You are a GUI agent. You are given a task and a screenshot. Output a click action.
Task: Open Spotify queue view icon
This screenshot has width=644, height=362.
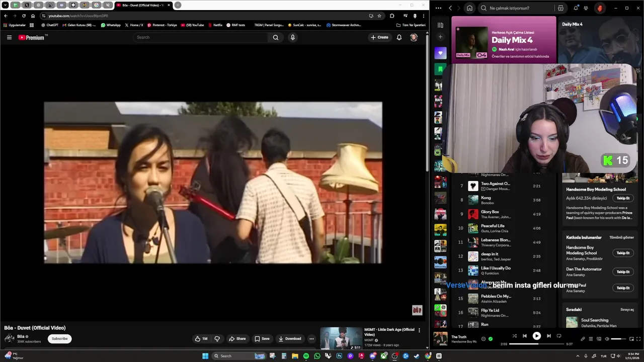[591, 339]
